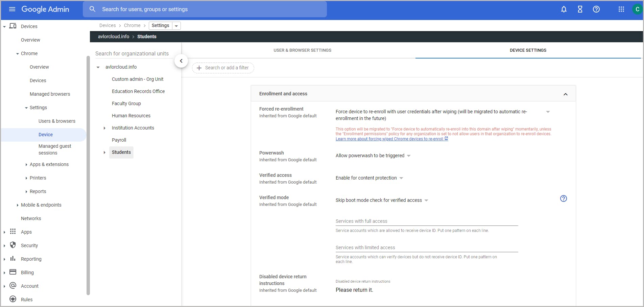The width and height of the screenshot is (644, 307).
Task: Click the search magnifier icon
Action: pyautogui.click(x=92, y=9)
